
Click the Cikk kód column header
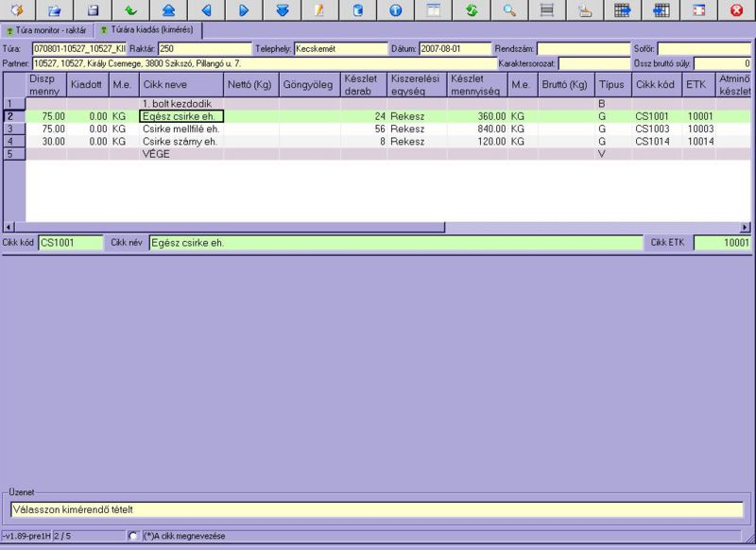point(657,85)
